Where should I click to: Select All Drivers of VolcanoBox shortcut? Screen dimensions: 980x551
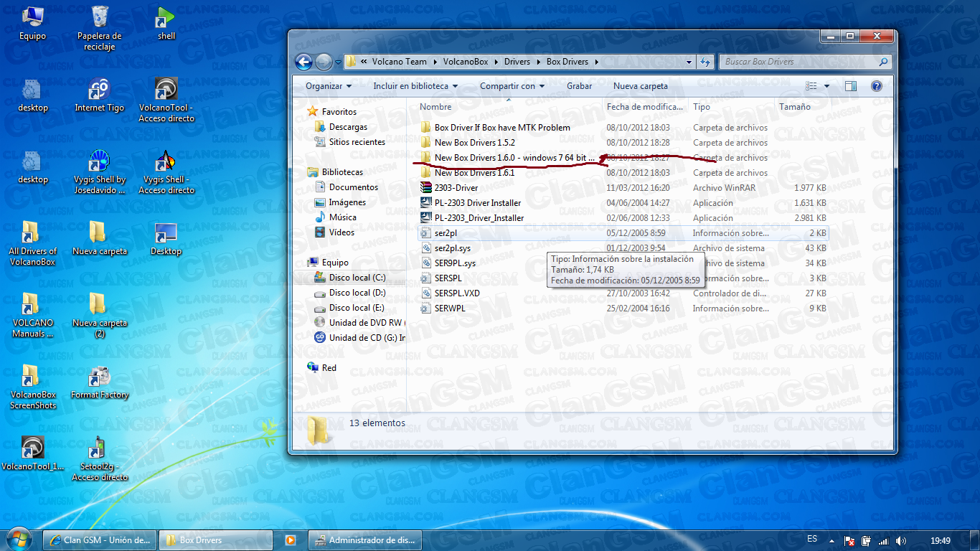point(32,243)
